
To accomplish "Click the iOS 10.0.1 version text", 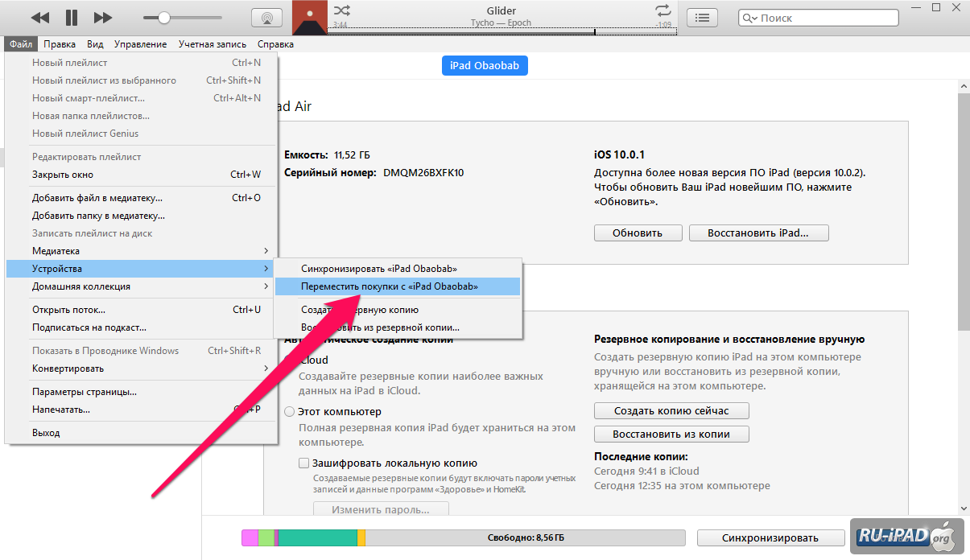I will point(620,154).
